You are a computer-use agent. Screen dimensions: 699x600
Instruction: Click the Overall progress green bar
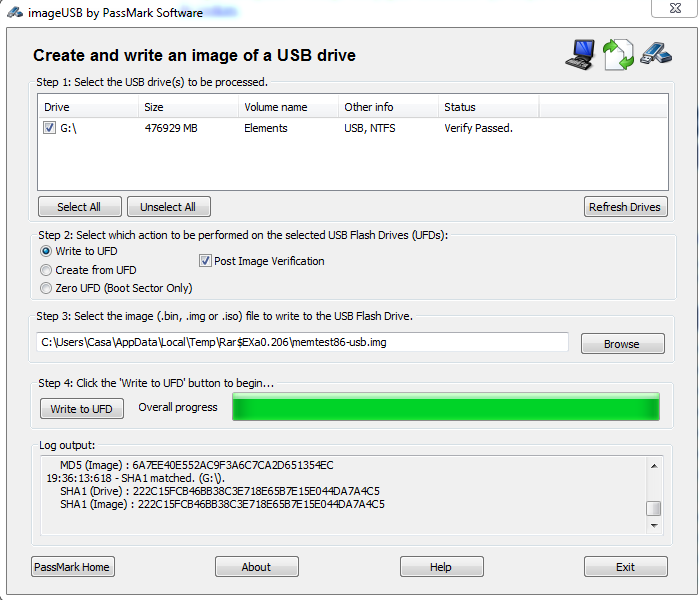click(446, 407)
